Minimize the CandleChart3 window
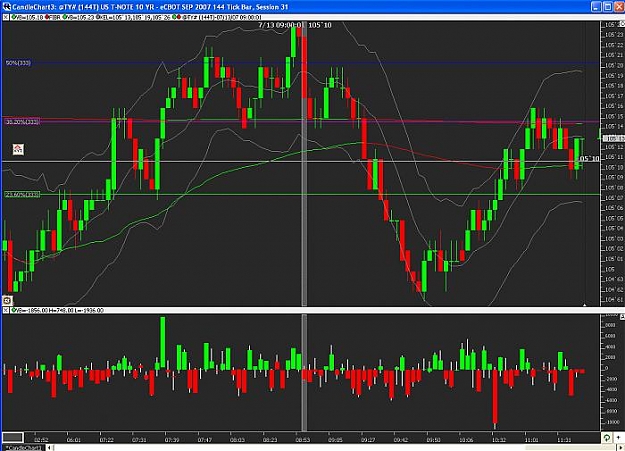 pos(596,7)
